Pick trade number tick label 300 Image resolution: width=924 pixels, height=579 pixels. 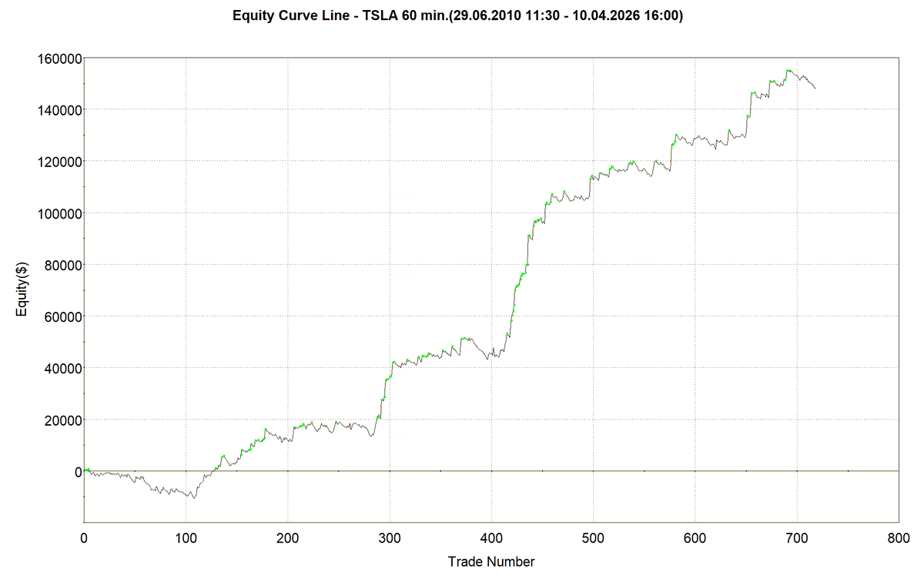(390, 537)
